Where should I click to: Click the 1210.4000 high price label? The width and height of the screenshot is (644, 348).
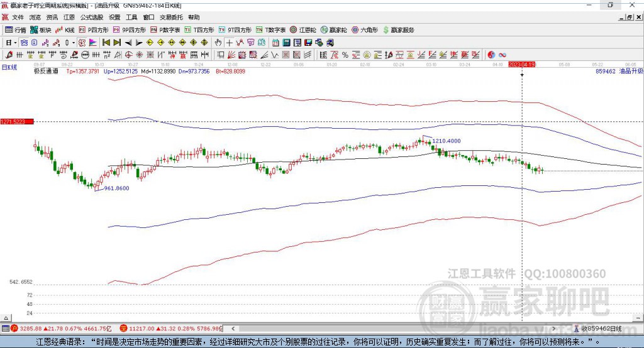tap(447, 141)
